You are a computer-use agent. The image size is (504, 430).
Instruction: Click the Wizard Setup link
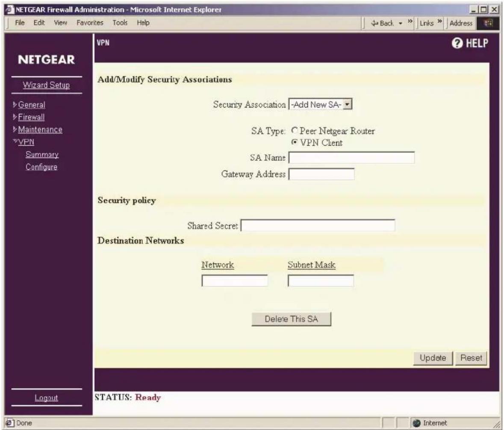pyautogui.click(x=46, y=85)
